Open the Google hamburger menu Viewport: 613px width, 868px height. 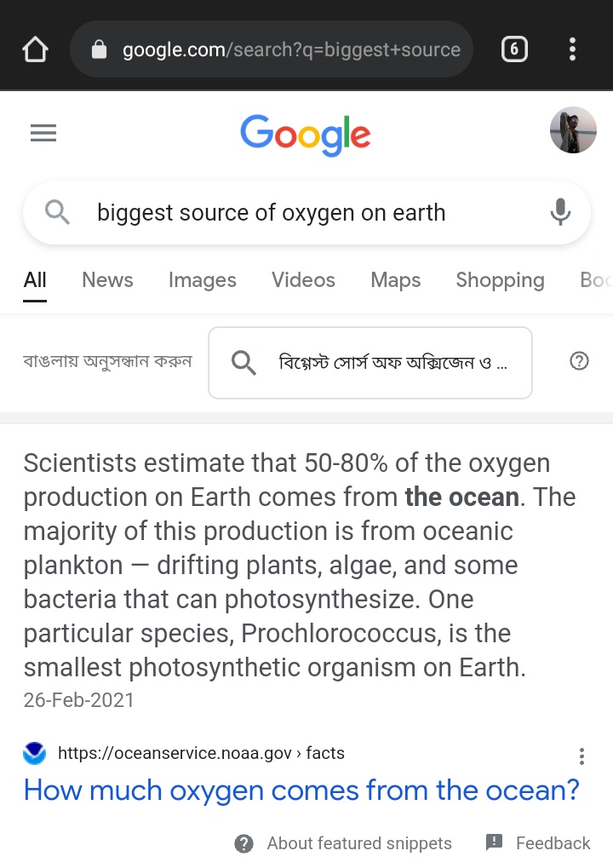point(43,134)
